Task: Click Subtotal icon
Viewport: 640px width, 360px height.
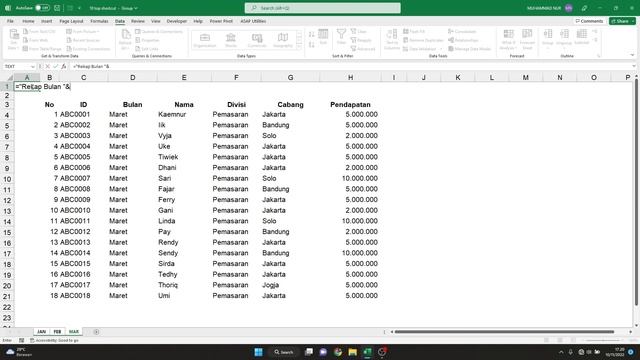Action: (582, 34)
